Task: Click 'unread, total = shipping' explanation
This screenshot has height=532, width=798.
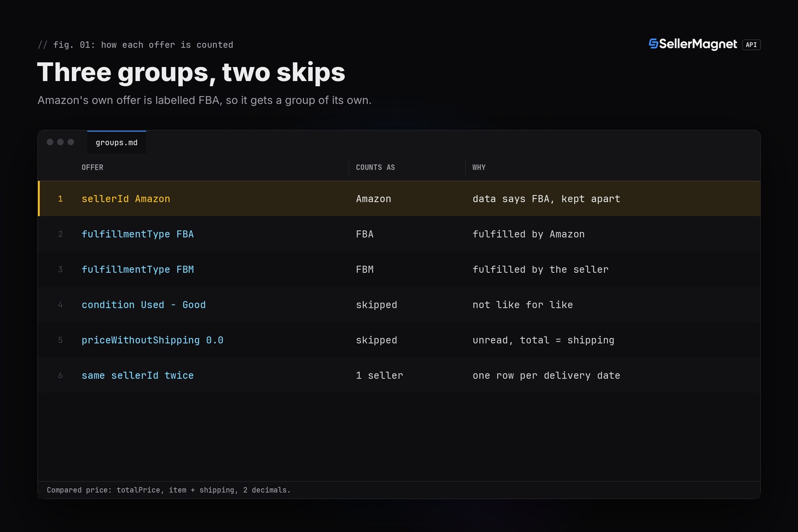Action: click(543, 340)
